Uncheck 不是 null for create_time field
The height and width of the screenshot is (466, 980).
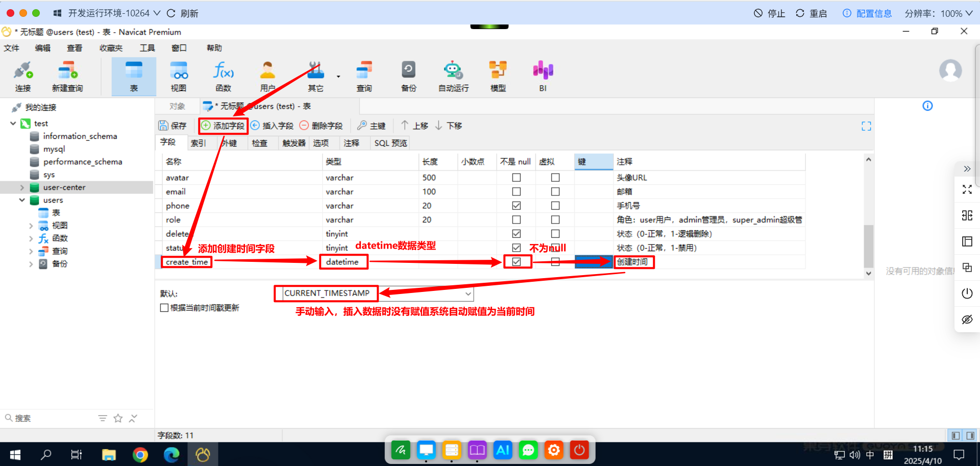pyautogui.click(x=517, y=262)
